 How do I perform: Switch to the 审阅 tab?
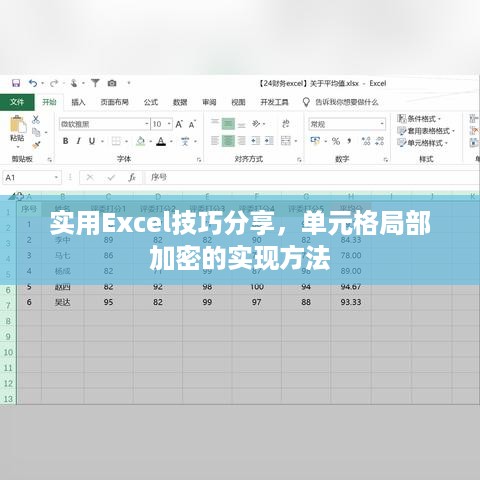(209, 102)
